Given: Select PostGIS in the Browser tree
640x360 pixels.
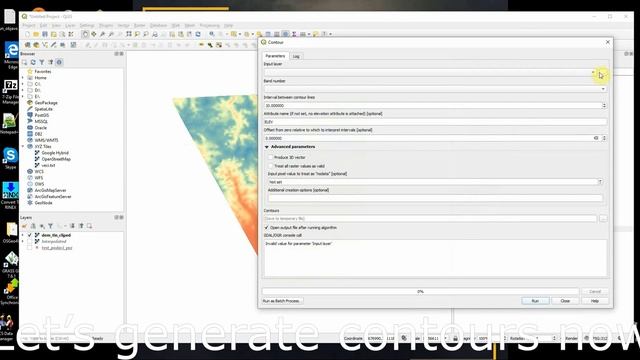Looking at the screenshot, I should (x=41, y=116).
